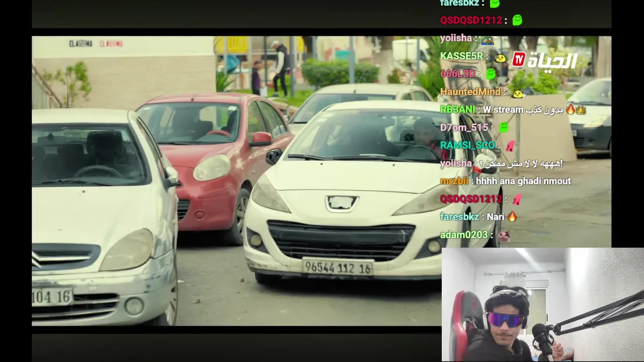Click the streamer webcam thumbnail
This screenshot has height=362, width=644.
click(543, 305)
